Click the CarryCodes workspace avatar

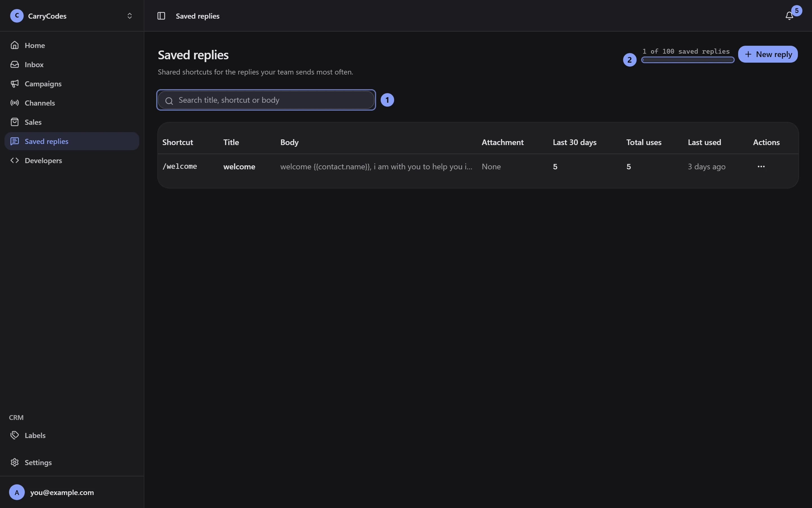(17, 16)
